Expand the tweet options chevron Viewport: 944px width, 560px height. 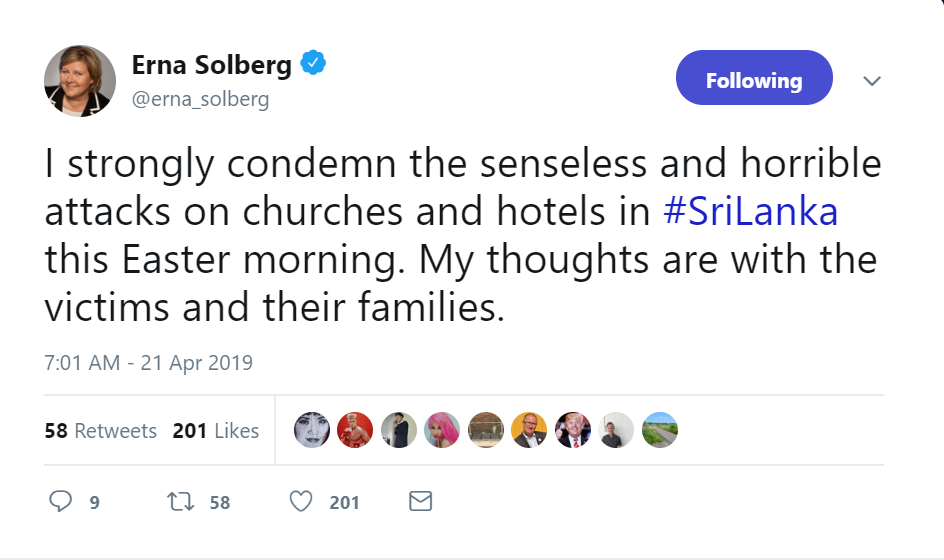872,80
